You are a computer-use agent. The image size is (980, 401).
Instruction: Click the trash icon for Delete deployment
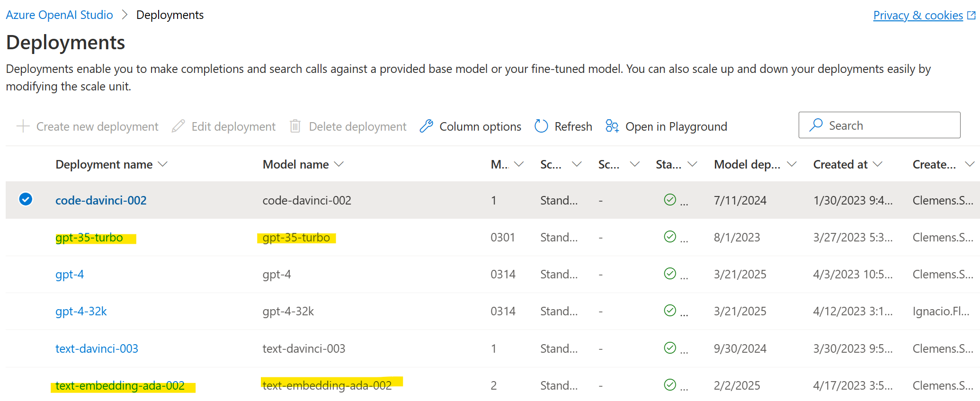295,126
